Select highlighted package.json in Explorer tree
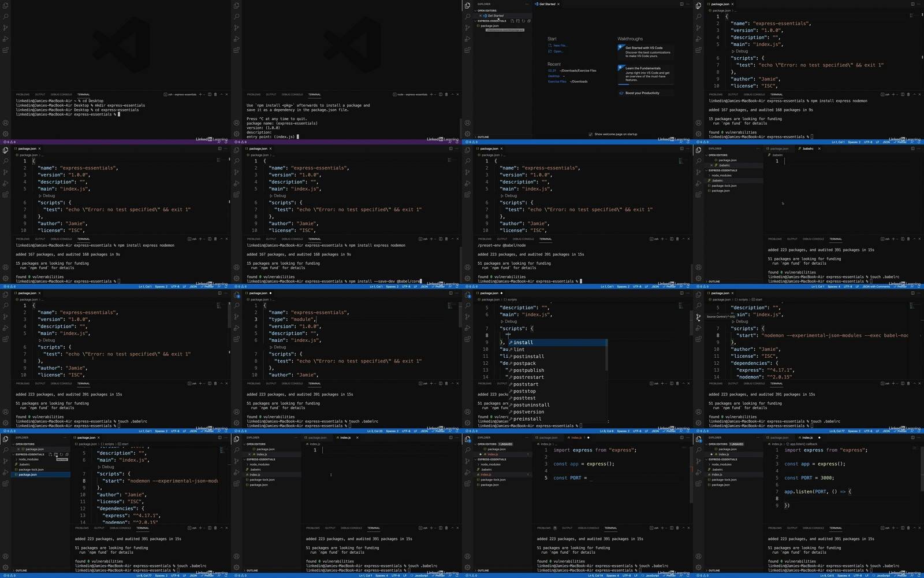Screen dimensions: 924x578 click(x=28, y=475)
